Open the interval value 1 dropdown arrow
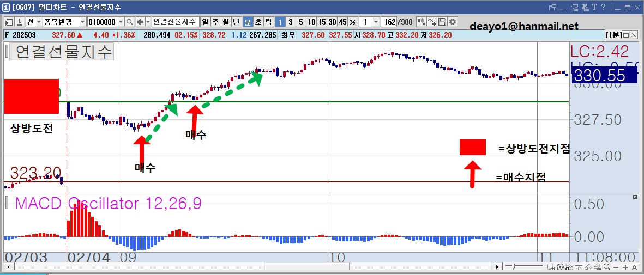 click(375, 22)
